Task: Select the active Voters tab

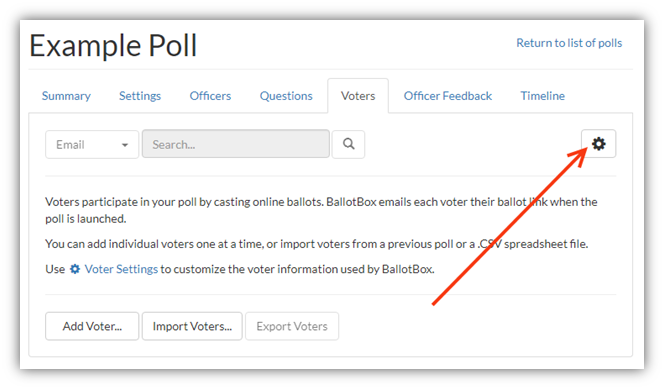Action: click(358, 96)
